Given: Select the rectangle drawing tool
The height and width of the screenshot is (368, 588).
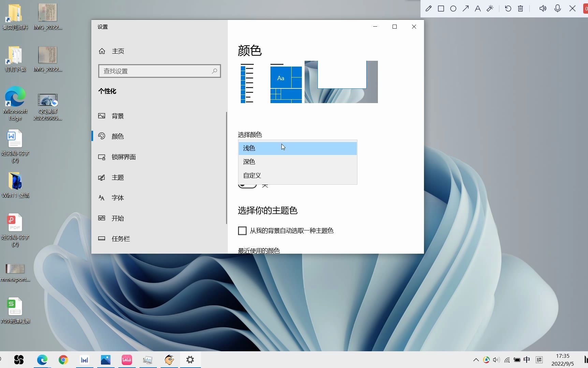Looking at the screenshot, I should pos(441,8).
